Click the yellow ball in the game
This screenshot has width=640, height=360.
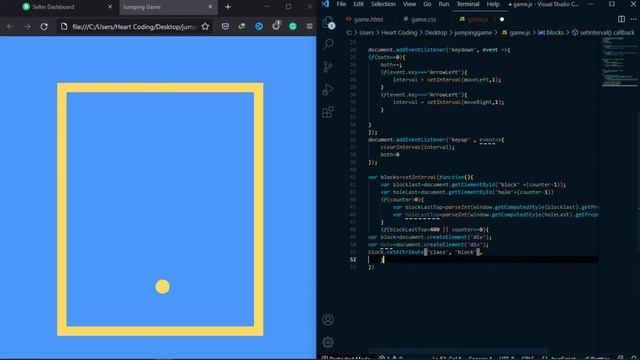point(162,287)
